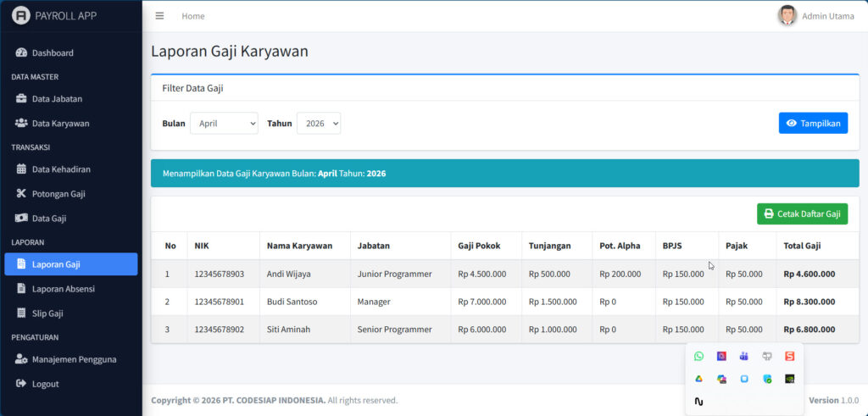Screen dimensions: 868x416
Task: Click the Payroll App logo icon
Action: point(21,16)
